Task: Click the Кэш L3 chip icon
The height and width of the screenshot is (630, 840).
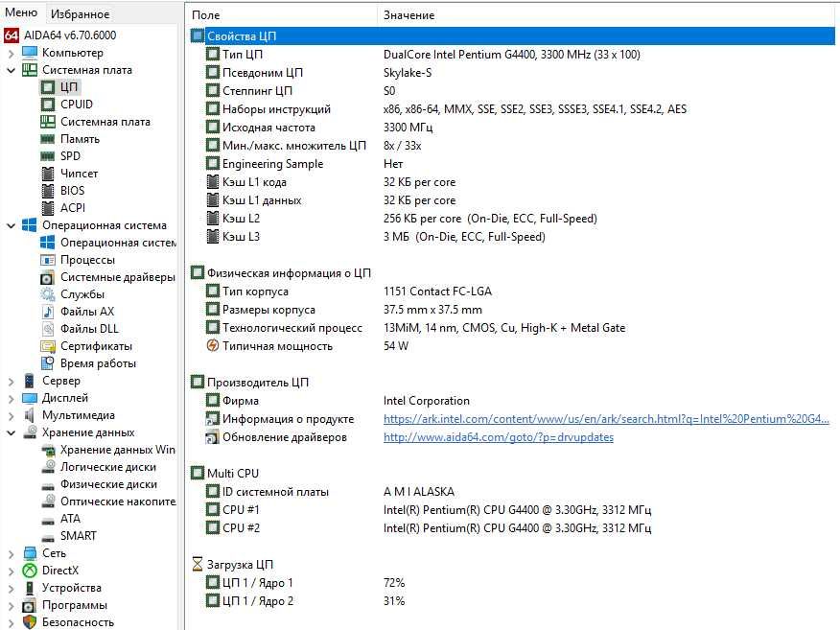Action: pyautogui.click(x=213, y=236)
